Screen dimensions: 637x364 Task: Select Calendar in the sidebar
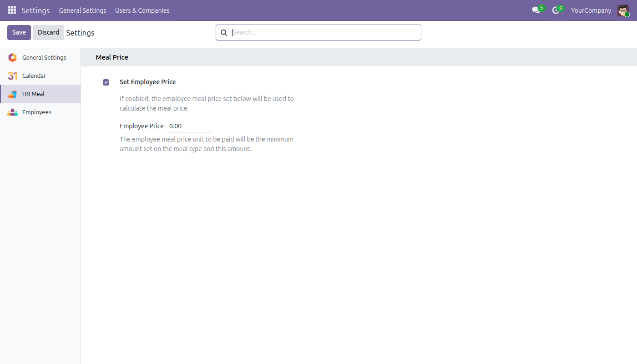tap(40, 76)
